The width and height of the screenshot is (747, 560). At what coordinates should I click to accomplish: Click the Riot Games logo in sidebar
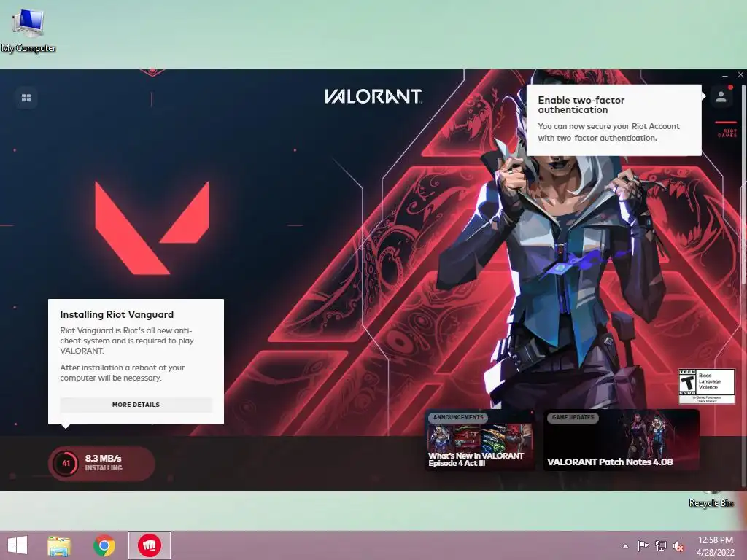pyautogui.click(x=727, y=131)
